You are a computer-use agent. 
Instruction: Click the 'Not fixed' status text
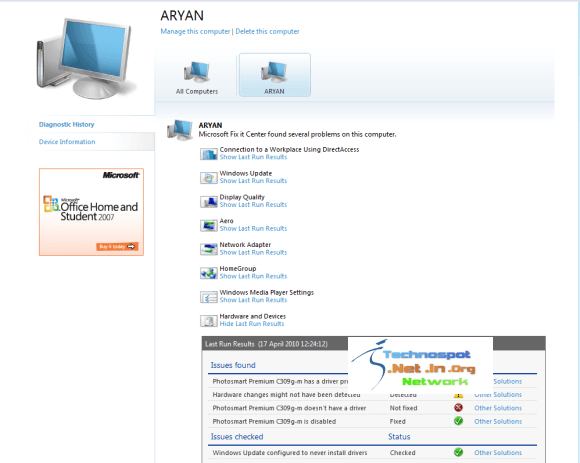pyautogui.click(x=403, y=408)
